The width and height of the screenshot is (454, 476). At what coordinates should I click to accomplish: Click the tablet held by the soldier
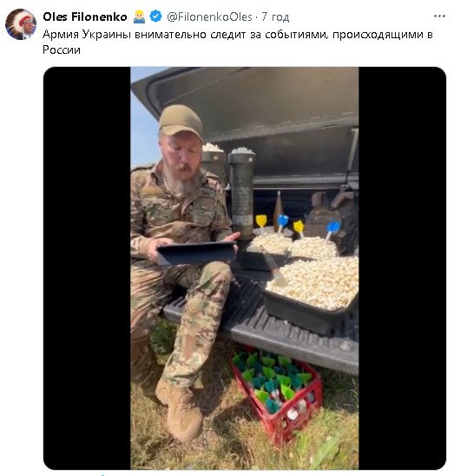197,253
